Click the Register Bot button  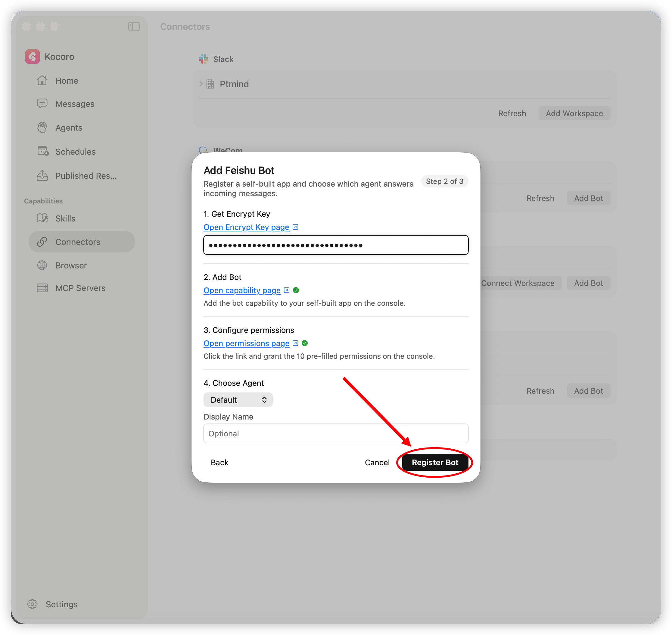tap(435, 462)
